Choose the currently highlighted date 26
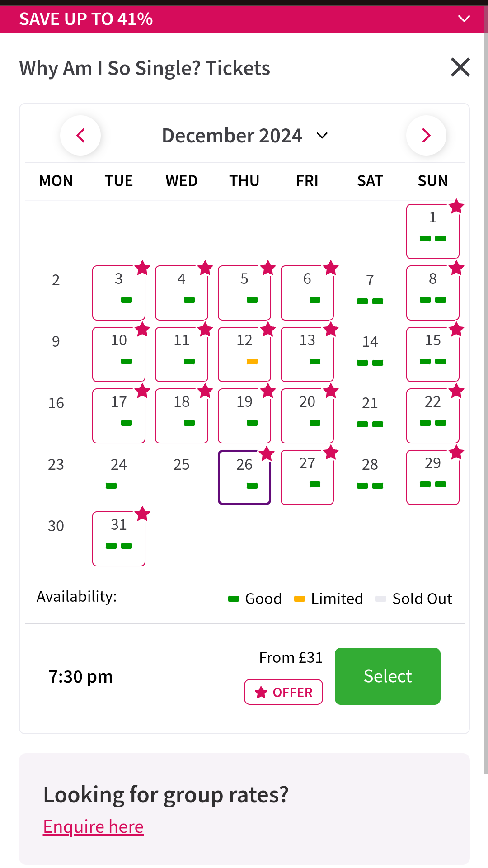 [x=244, y=477]
